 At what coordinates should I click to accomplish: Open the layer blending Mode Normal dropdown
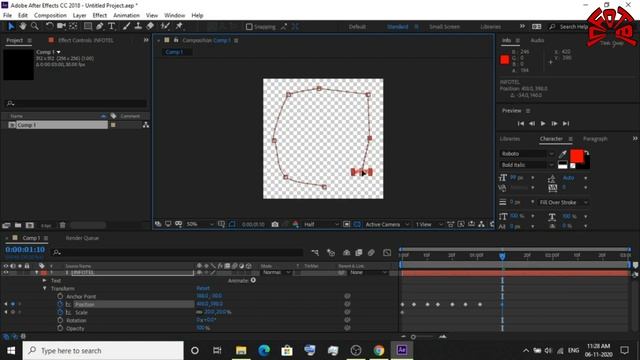277,272
